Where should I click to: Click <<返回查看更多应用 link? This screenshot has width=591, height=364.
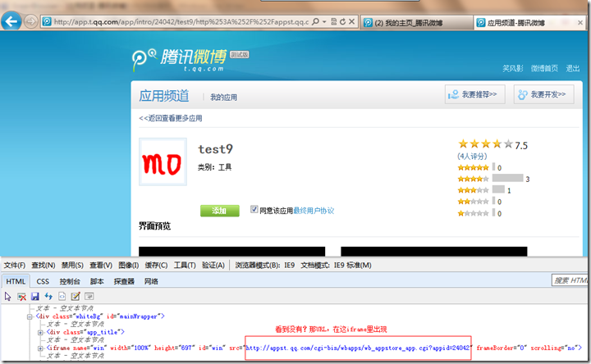pos(171,118)
